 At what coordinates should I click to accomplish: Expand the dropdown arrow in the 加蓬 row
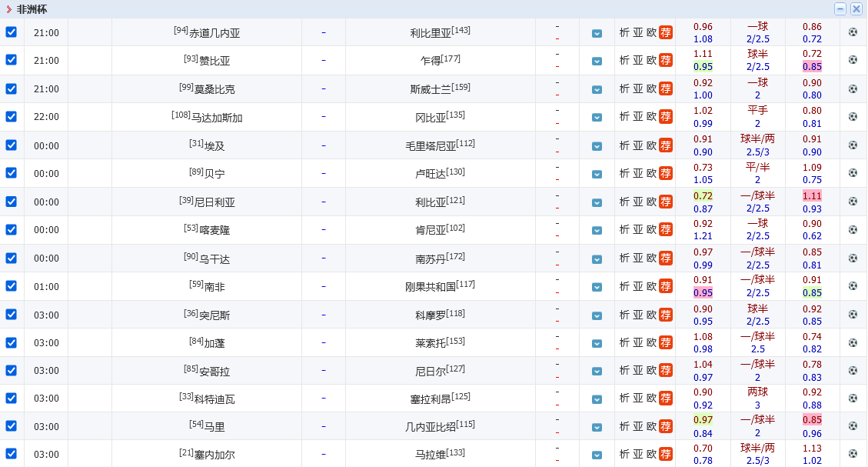(x=597, y=343)
